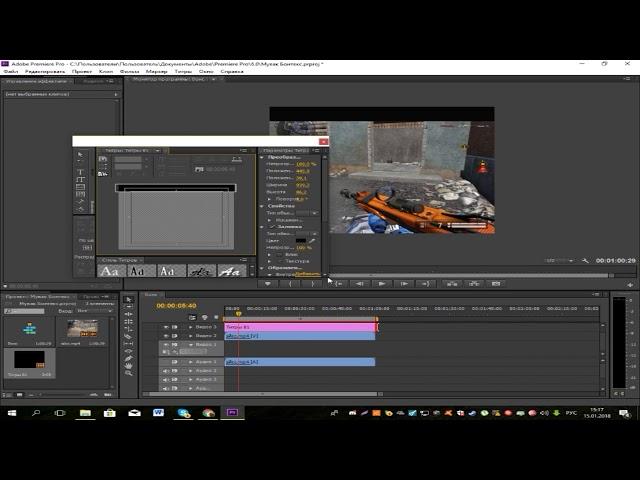Pick fill color with the eyedropper icon
Viewport: 640px width, 480px height.
[312, 241]
